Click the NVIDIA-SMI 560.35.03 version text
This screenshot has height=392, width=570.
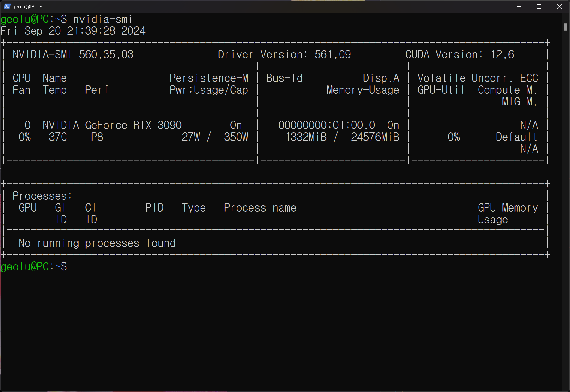73,54
